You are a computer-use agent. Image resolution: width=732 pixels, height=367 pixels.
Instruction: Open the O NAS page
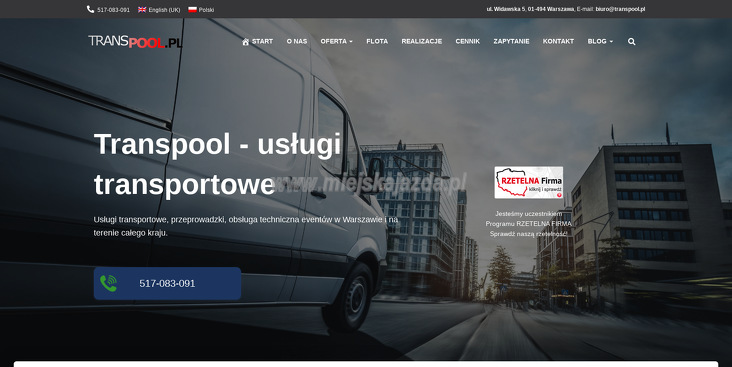point(297,42)
